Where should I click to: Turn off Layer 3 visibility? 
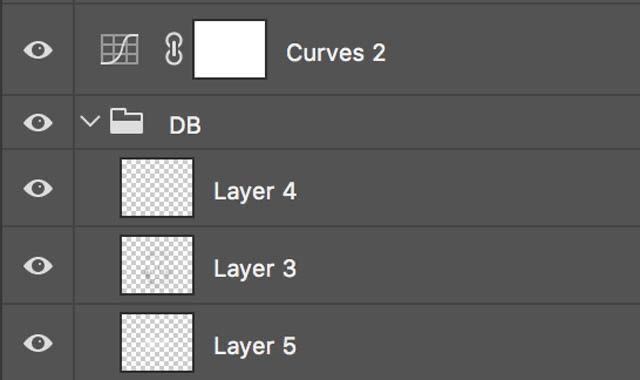coord(38,266)
